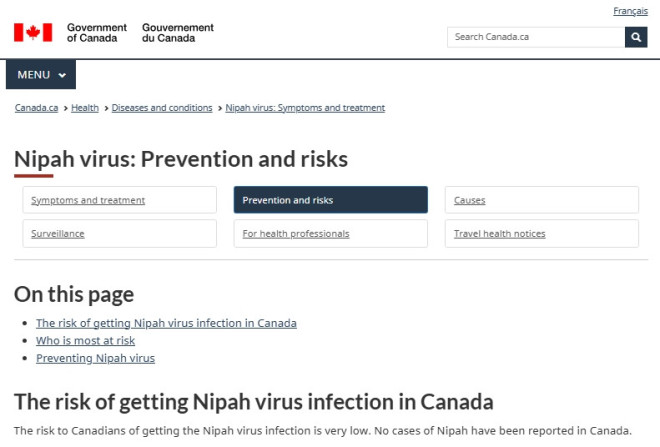This screenshot has height=447, width=660.
Task: Select Symptoms and treatment tab
Action: pos(88,200)
